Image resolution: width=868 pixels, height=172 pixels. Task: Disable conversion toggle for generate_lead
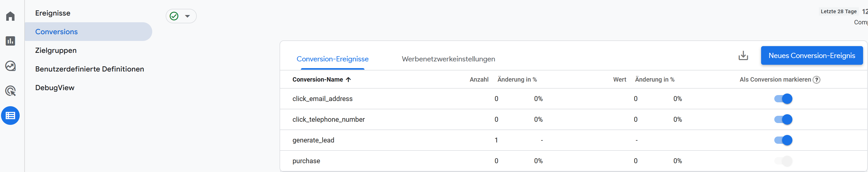coord(783,140)
